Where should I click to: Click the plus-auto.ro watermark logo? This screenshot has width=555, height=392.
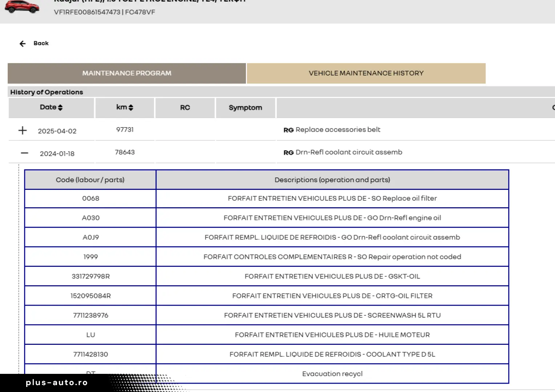click(57, 383)
